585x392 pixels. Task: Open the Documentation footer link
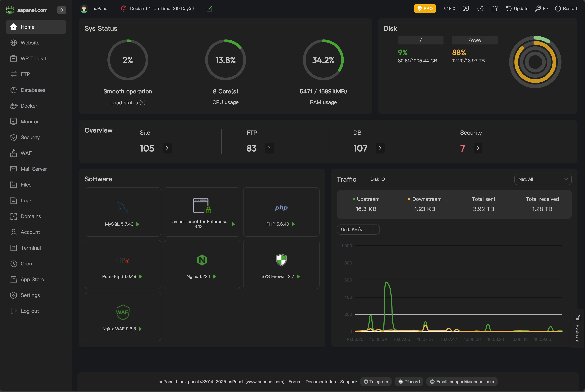(320, 382)
